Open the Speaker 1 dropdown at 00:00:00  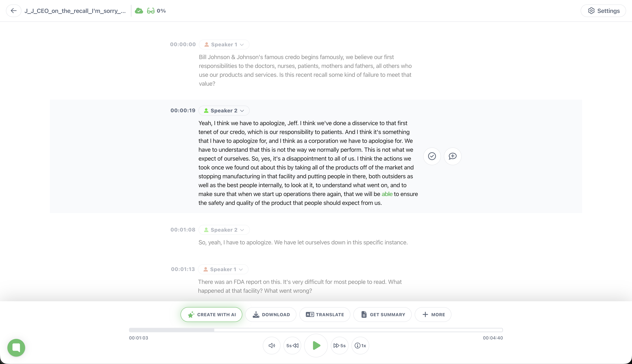[x=224, y=44]
